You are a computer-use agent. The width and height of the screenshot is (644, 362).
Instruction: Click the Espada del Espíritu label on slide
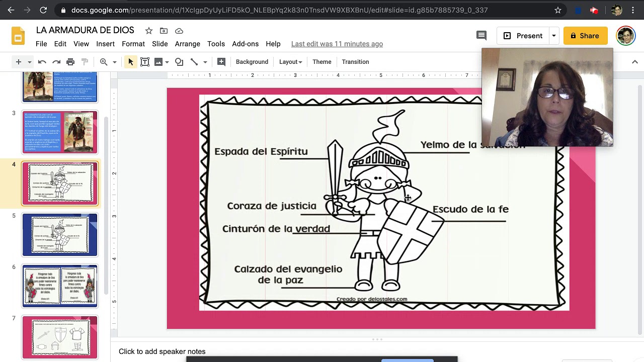(x=261, y=151)
